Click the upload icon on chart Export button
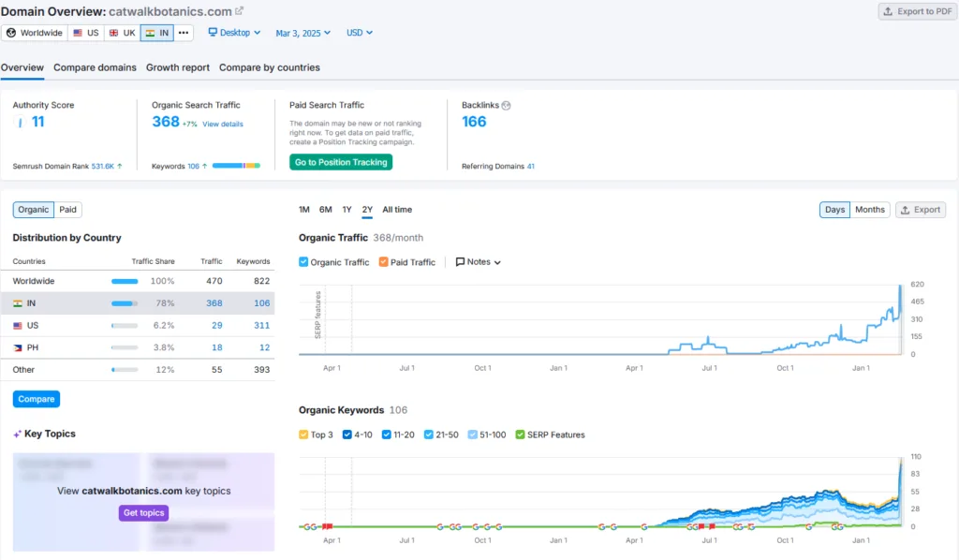 coord(906,210)
